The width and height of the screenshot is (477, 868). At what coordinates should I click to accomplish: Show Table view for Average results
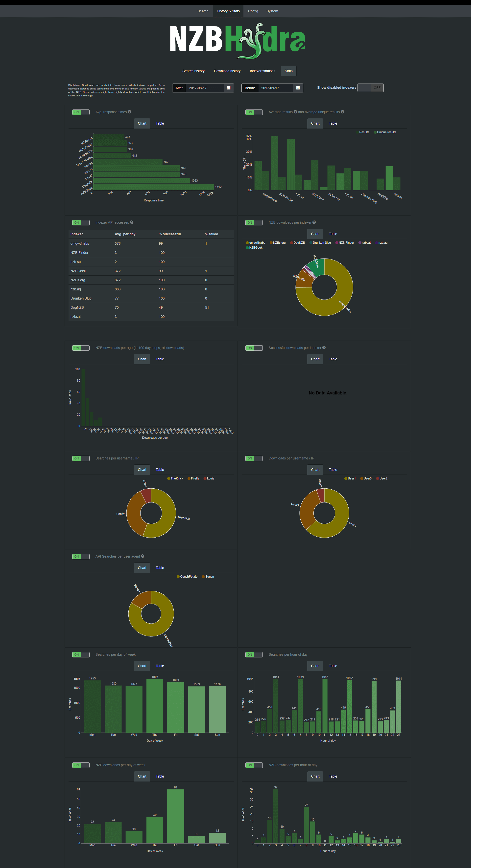pos(333,123)
